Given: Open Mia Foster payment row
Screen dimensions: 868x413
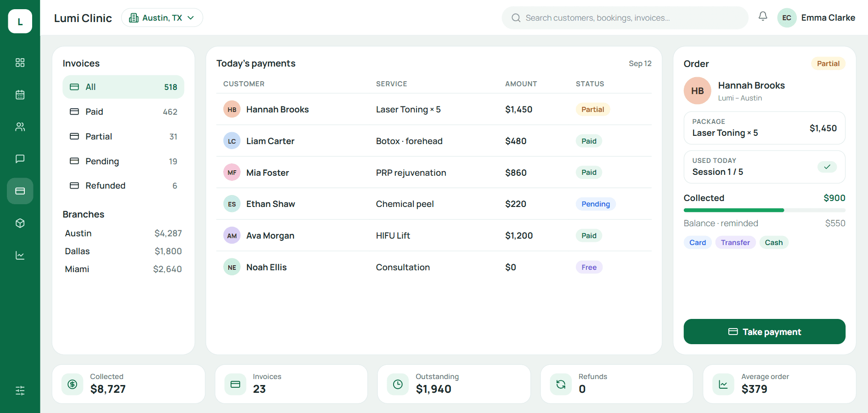Looking at the screenshot, I should coord(434,173).
